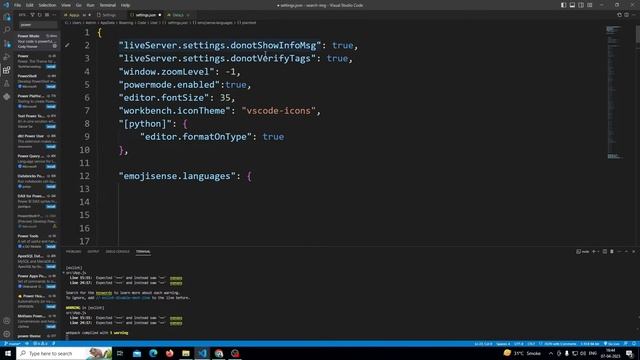The height and width of the screenshot is (360, 640).
Task: Switch to the Problems panel tab
Action: pos(73,251)
